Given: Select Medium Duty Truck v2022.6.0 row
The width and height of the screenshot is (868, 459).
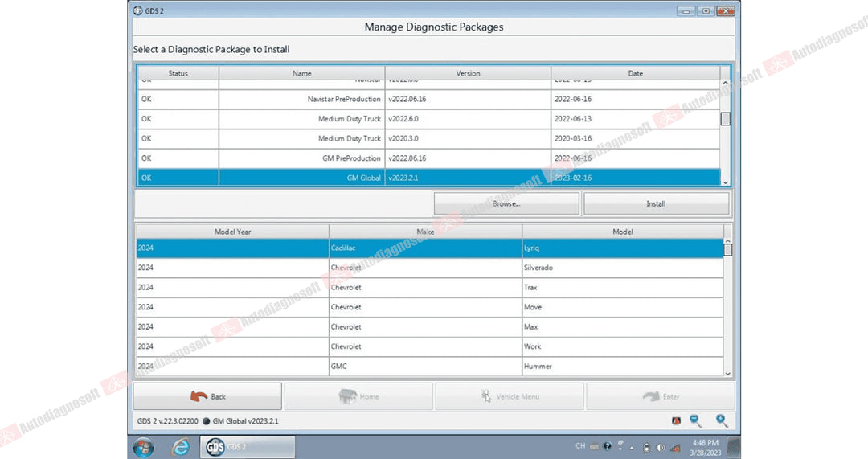Looking at the screenshot, I should pyautogui.click(x=428, y=118).
